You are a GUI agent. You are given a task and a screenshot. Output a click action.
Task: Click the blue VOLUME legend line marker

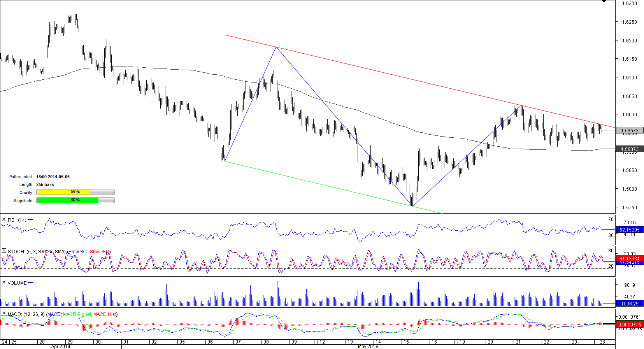point(31,282)
